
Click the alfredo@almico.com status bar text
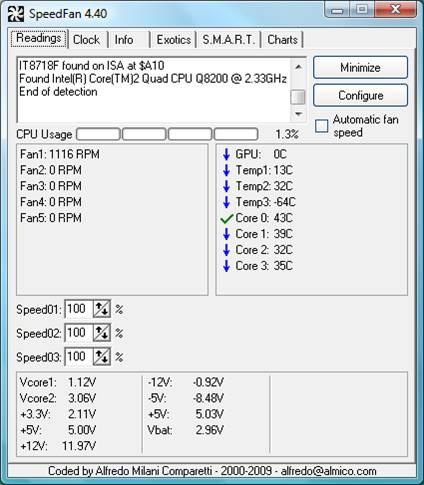[x=329, y=471]
